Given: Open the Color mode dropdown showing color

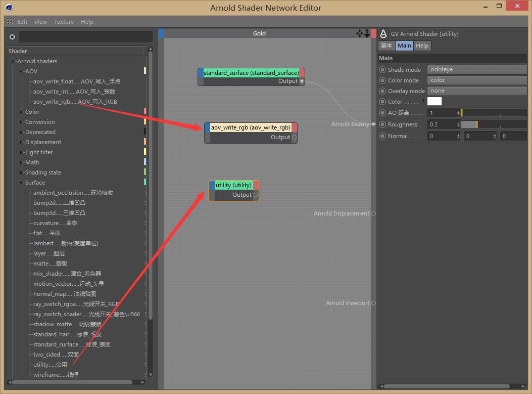Looking at the screenshot, I should (x=477, y=80).
